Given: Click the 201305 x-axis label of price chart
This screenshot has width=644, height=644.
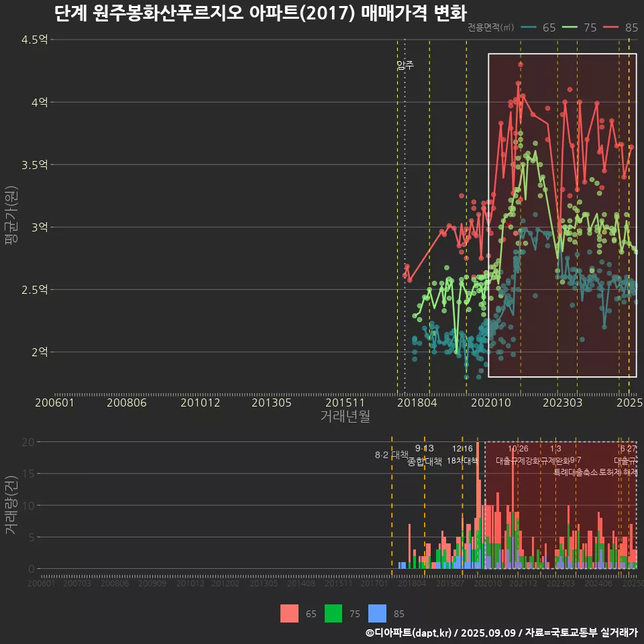Looking at the screenshot, I should tap(272, 402).
